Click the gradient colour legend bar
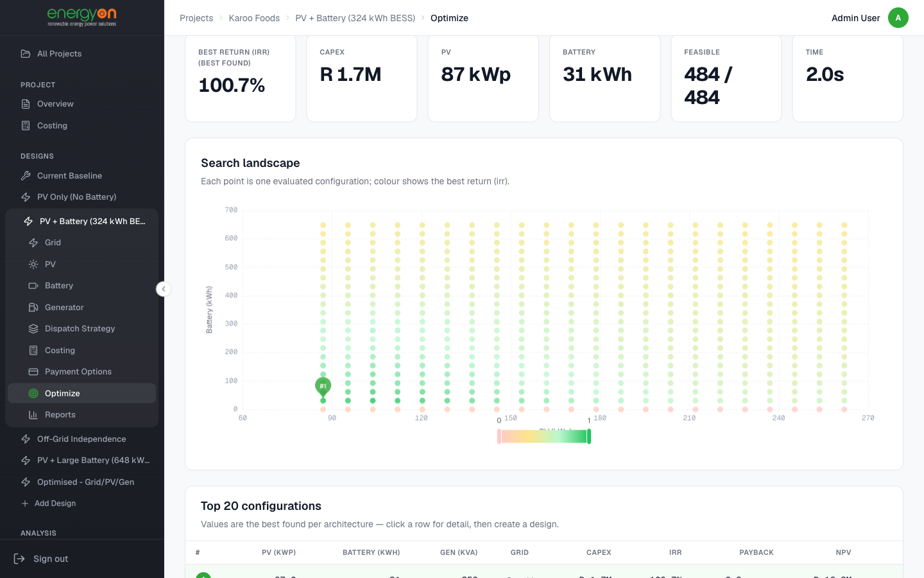 (544, 437)
